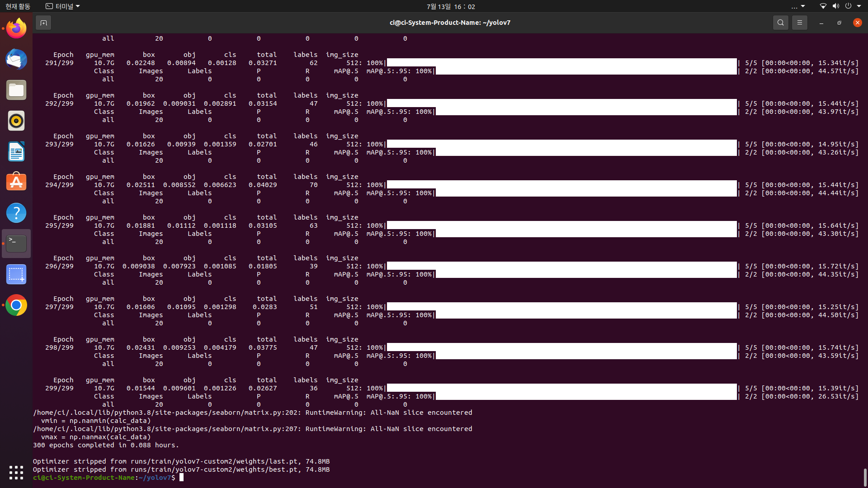
Task: Open Thunderbird mail from dock
Action: (16, 60)
